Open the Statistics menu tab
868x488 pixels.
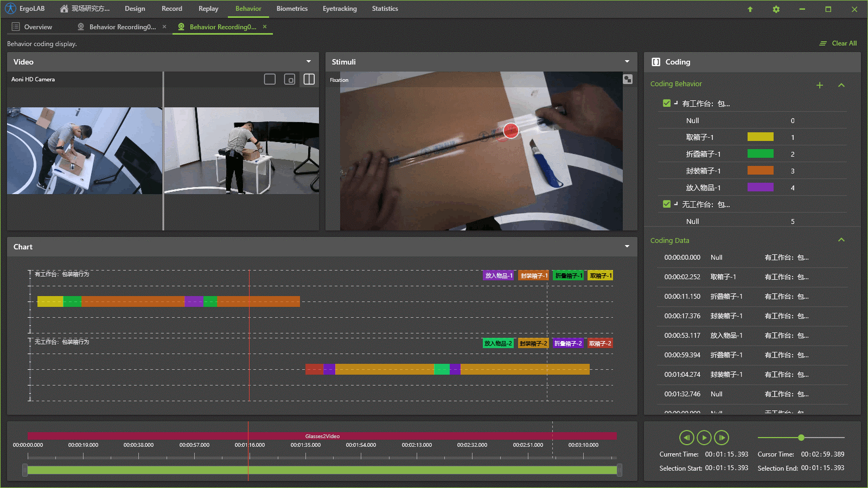(385, 9)
